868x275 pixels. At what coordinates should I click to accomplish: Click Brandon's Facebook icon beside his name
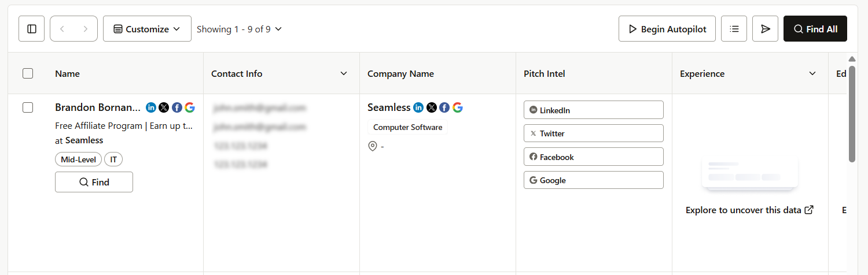coord(177,107)
